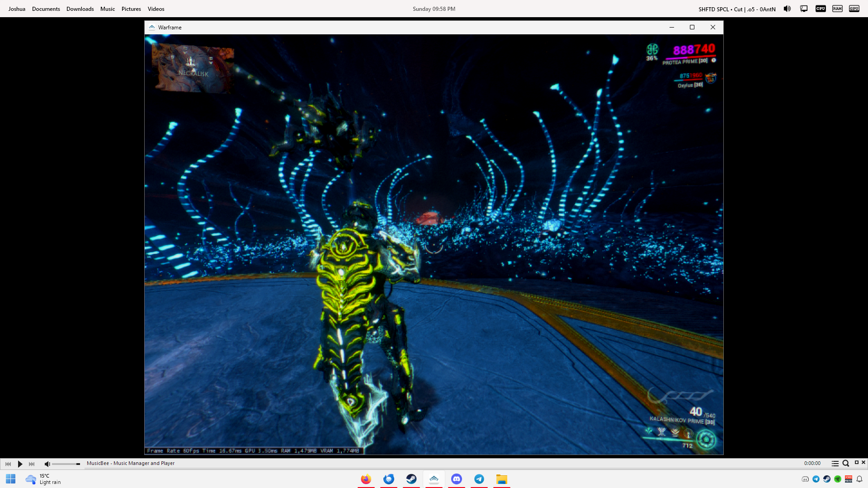Image resolution: width=868 pixels, height=488 pixels.
Task: Close the Warframe window
Action: (x=713, y=28)
